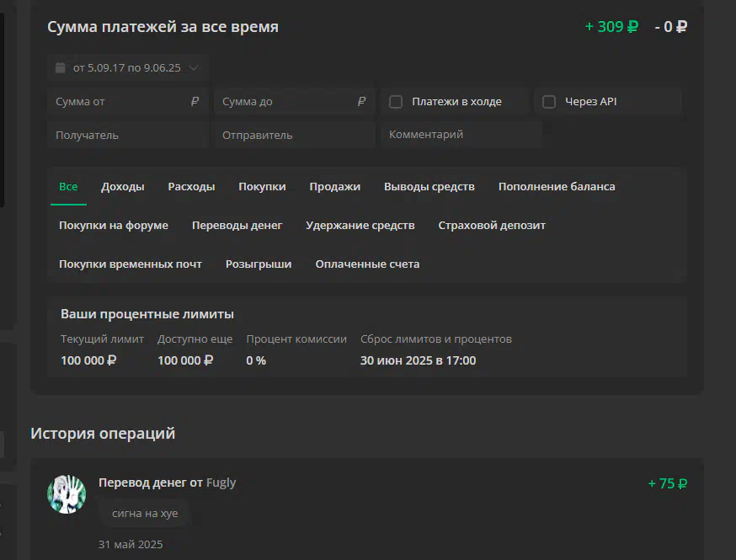Filter by Страховой депозит
The image size is (736, 560).
click(x=492, y=226)
